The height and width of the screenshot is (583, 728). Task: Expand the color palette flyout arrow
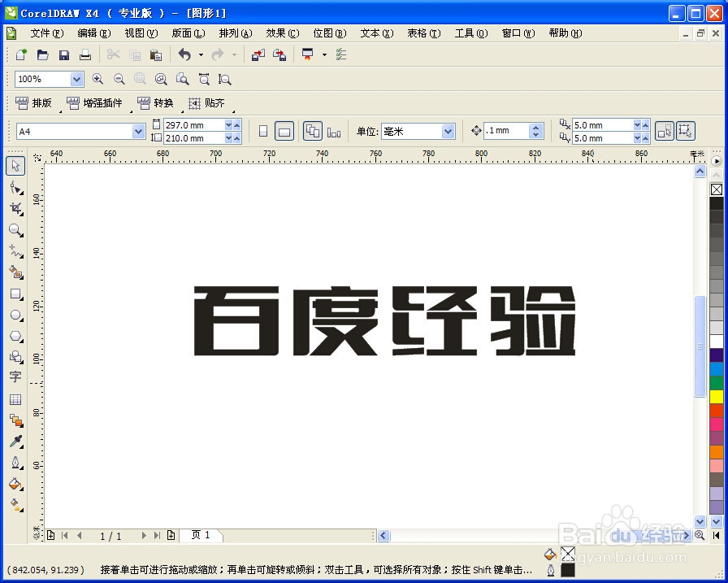pos(717,161)
